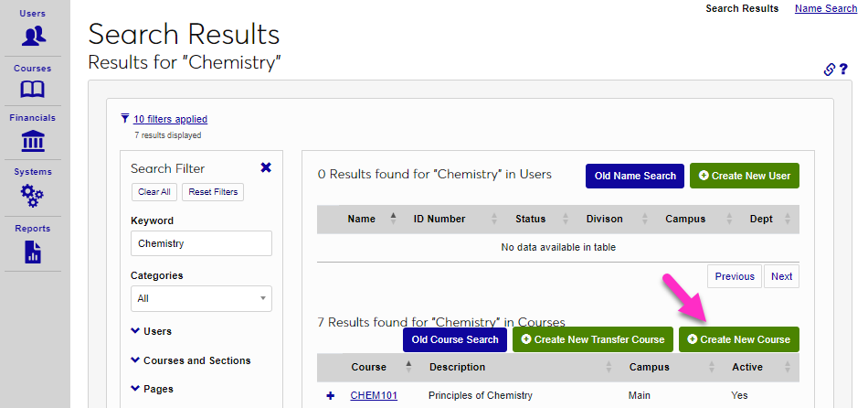868x408 pixels.
Task: Select the Search Results tab
Action: coord(742,8)
